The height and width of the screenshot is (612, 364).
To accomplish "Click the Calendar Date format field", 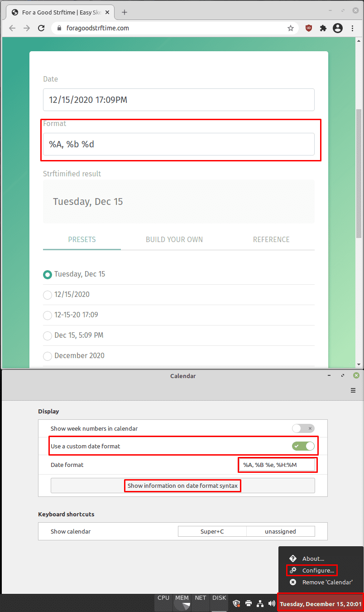I will tap(277, 465).
